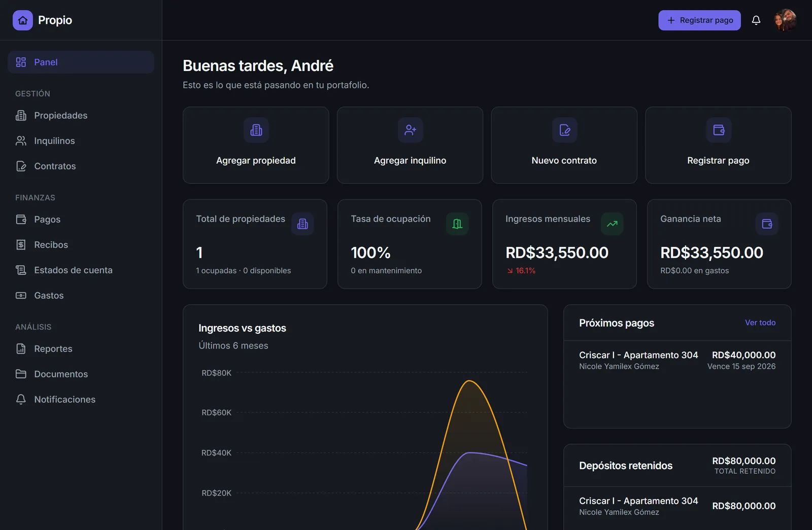Image resolution: width=812 pixels, height=530 pixels.
Task: Click the down-arrow trend icon beside 16.1%
Action: click(510, 271)
